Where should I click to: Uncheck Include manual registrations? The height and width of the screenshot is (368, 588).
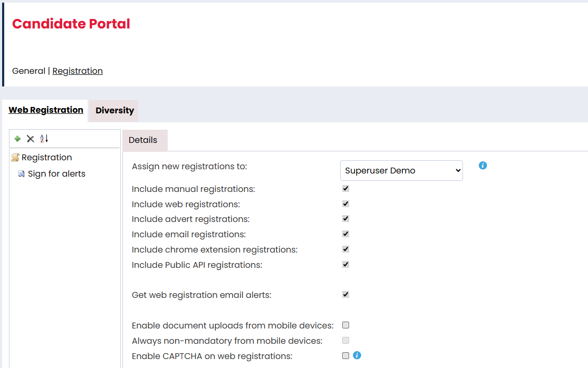click(345, 188)
